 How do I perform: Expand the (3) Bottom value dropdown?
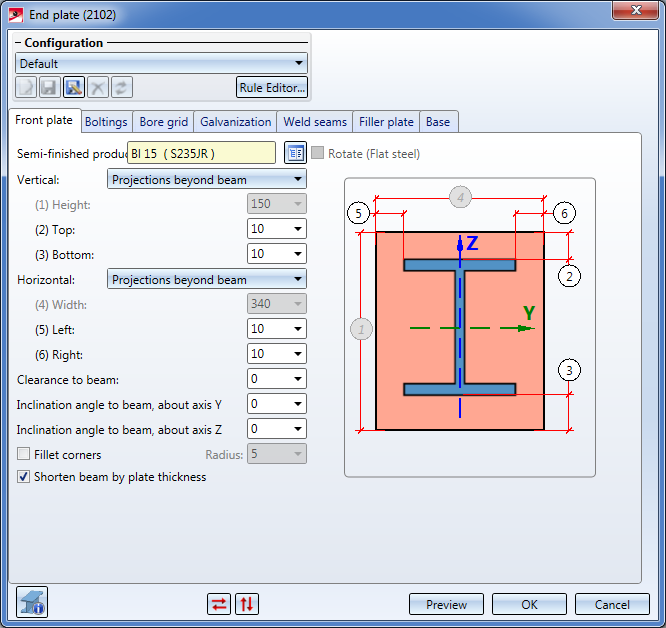click(298, 254)
